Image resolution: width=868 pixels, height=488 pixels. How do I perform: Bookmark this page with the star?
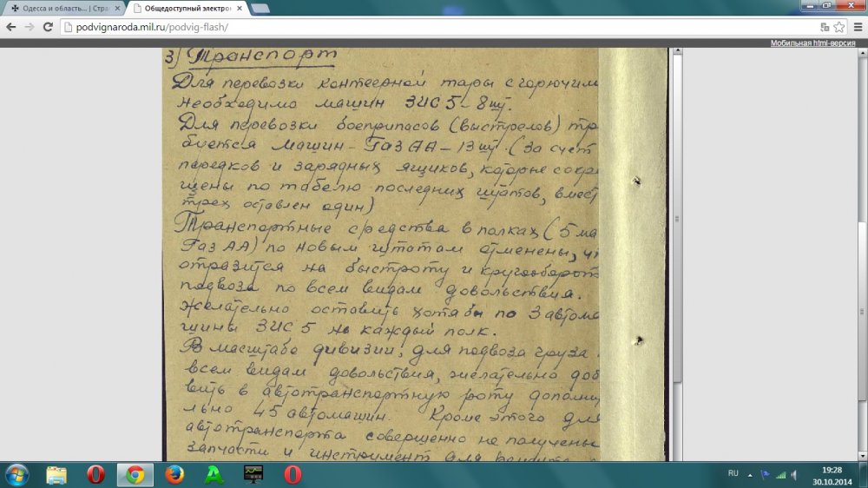(839, 27)
